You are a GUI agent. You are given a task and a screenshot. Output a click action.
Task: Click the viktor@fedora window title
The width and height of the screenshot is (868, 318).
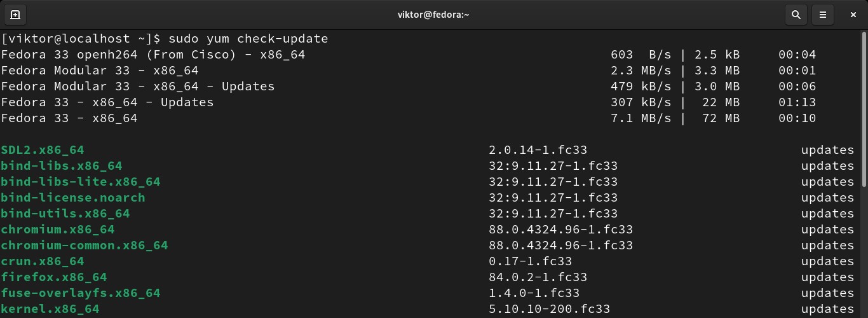pyautogui.click(x=433, y=14)
